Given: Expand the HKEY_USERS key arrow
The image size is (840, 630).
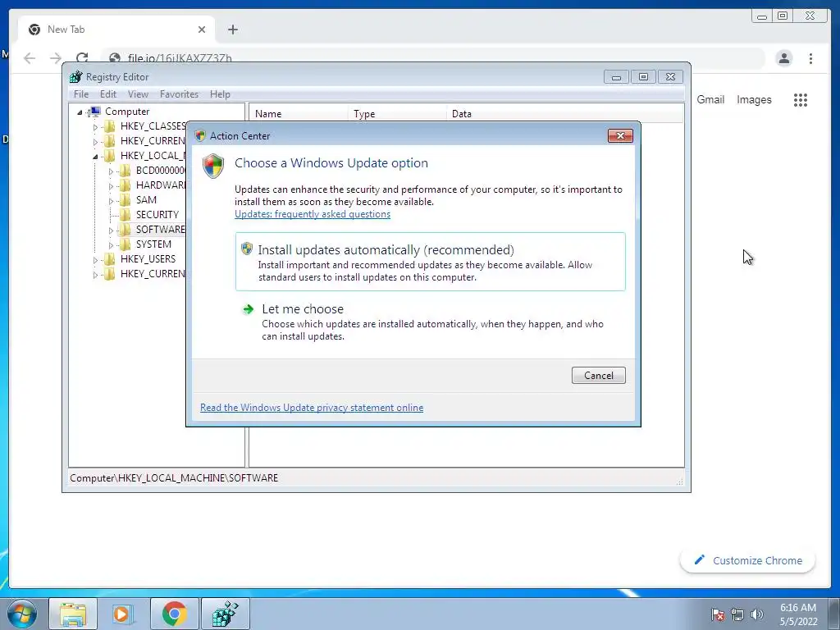Looking at the screenshot, I should (95, 260).
